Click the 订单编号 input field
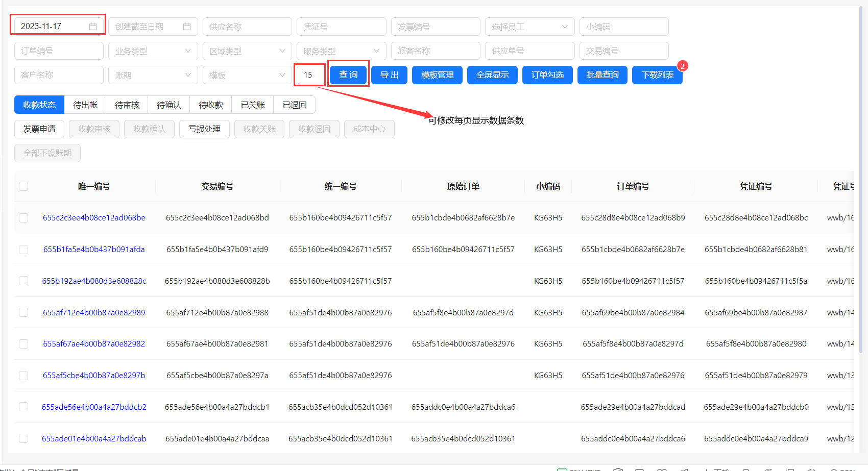The image size is (868, 471). pos(59,51)
